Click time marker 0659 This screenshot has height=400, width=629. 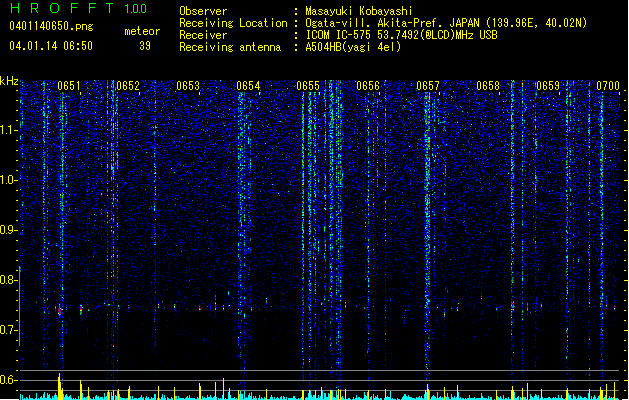click(x=548, y=86)
